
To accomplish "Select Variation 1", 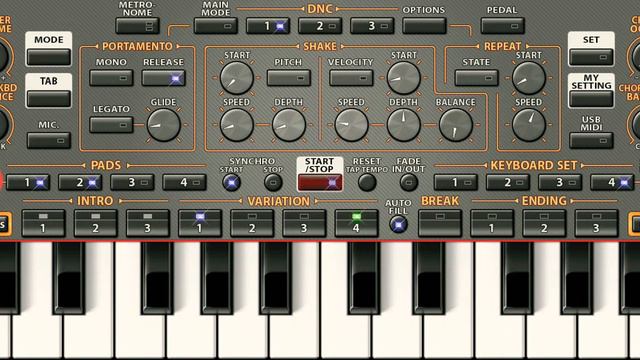I will pos(200,223).
